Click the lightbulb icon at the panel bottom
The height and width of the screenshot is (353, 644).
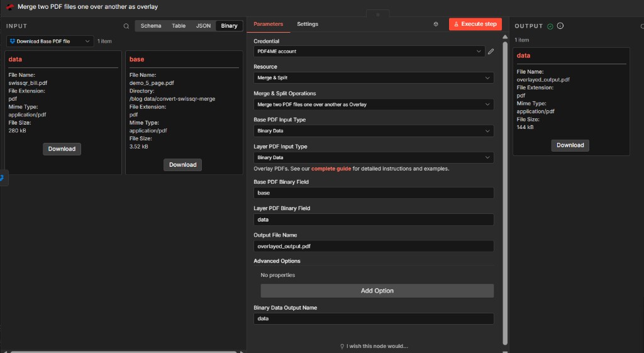pos(342,346)
